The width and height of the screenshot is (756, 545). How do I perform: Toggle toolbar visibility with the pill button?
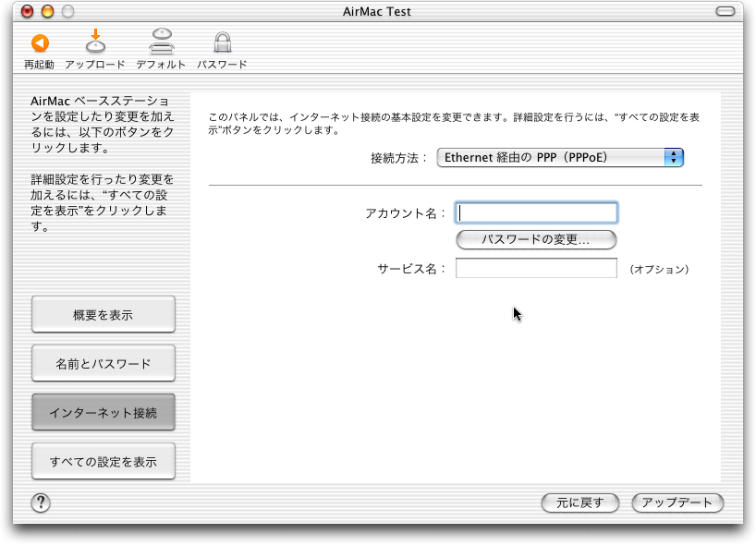click(x=727, y=12)
